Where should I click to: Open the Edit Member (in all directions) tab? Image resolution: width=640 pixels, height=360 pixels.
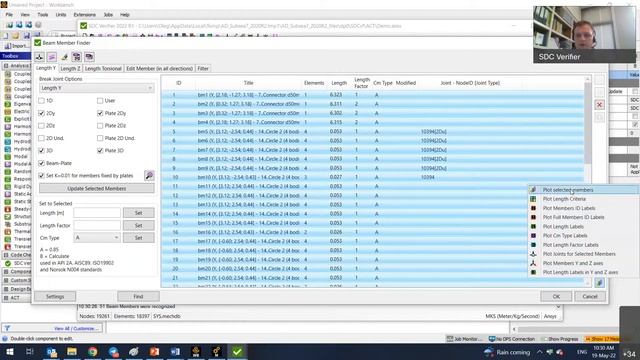[x=159, y=69]
